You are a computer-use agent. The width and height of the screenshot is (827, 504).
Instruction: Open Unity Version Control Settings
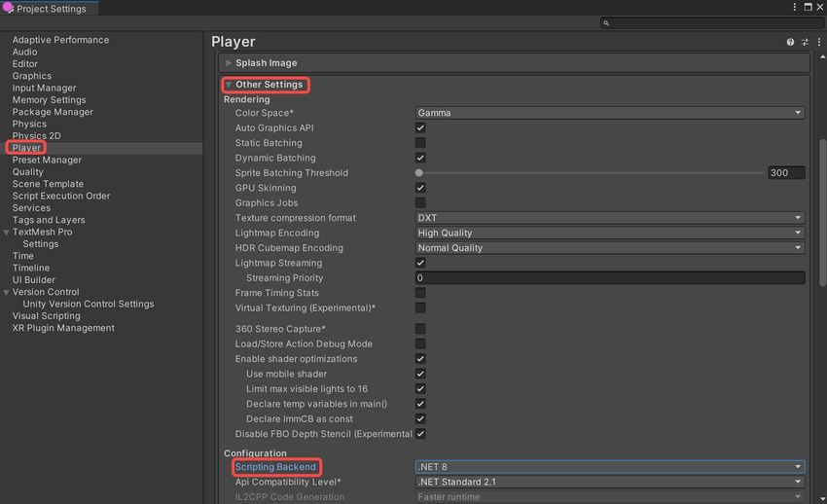(88, 304)
